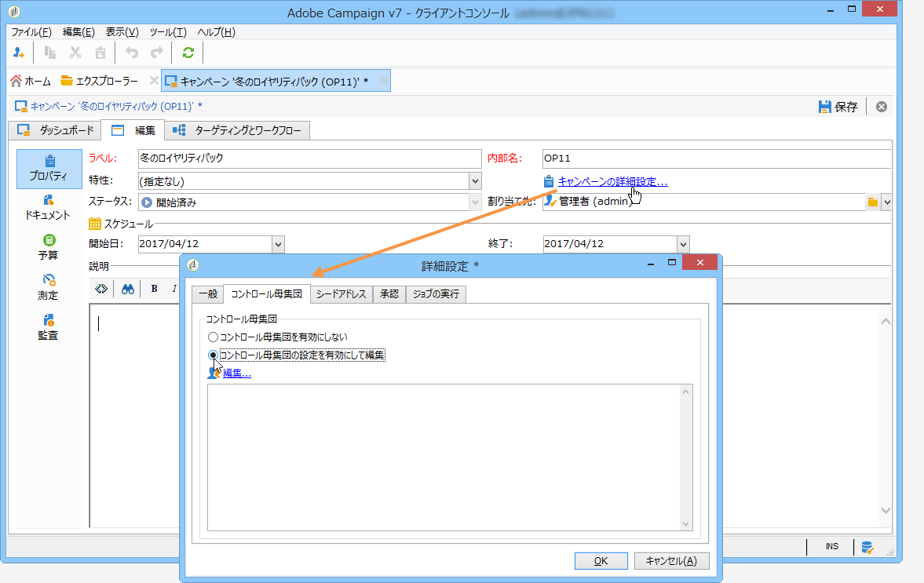
Task: Click the paste clipboard toolbar icon
Action: click(100, 53)
